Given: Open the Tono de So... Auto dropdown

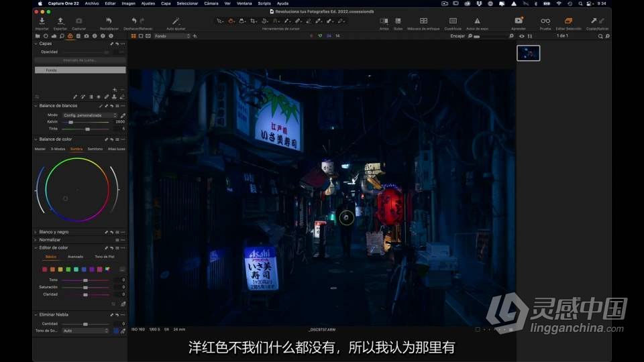Looking at the screenshot, I should click(x=86, y=330).
